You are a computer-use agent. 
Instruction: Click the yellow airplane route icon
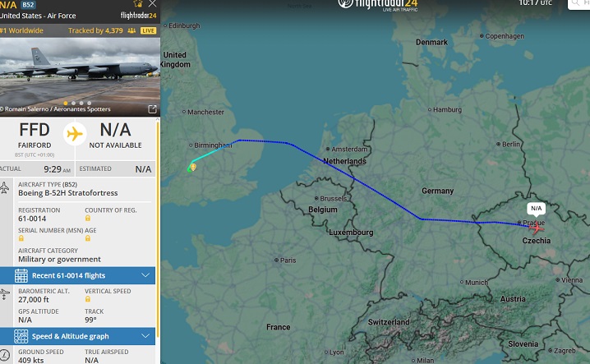(x=76, y=133)
